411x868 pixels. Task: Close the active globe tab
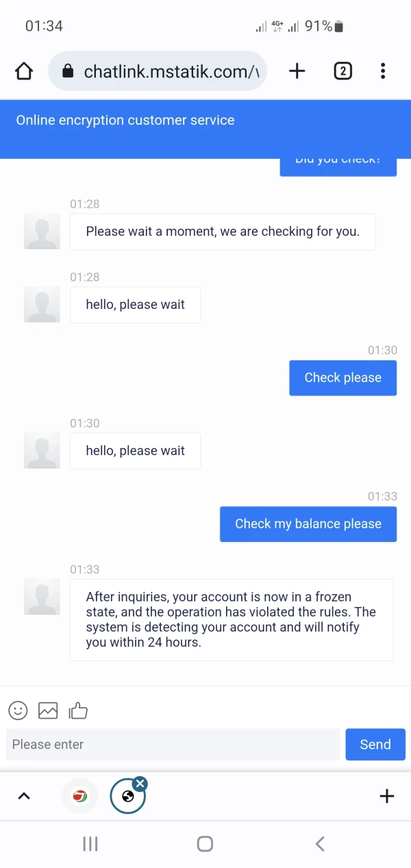point(140,783)
